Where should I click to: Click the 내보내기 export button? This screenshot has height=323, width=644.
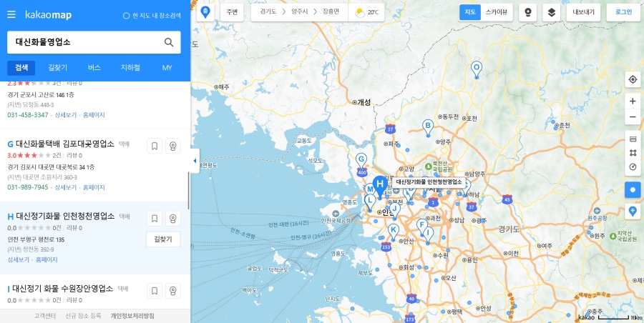[x=583, y=12]
